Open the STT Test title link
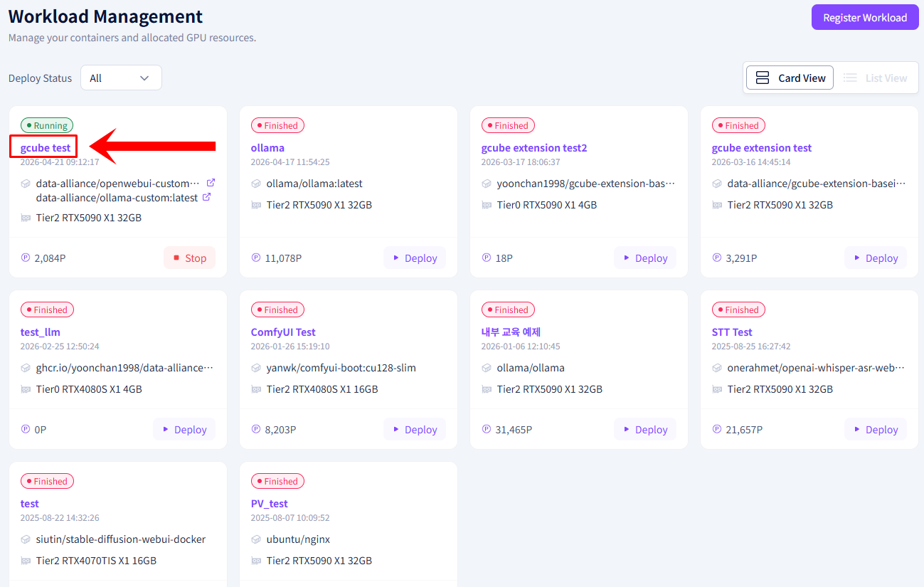Screen dimensions: 924x587 click(732, 332)
